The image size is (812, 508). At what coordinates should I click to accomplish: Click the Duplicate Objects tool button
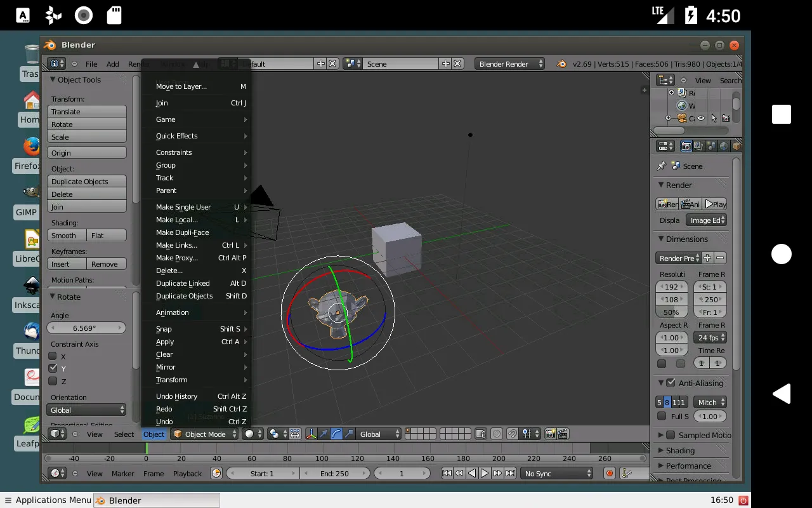[x=87, y=182]
